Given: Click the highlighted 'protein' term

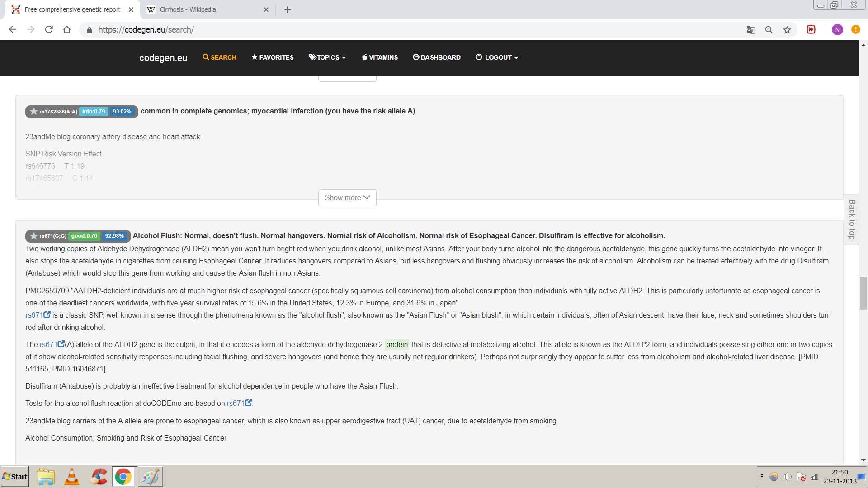Looking at the screenshot, I should 397,344.
